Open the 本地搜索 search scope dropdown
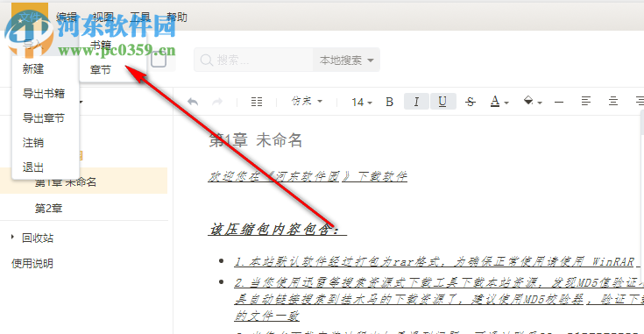Viewport: 644px width, 334px height. 347,60
